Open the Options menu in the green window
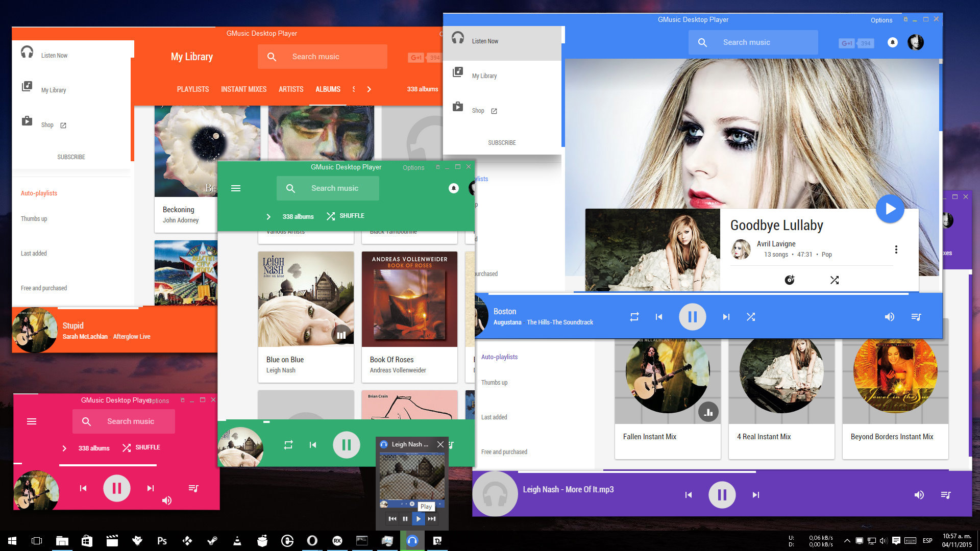Viewport: 980px width, 551px height. [413, 167]
